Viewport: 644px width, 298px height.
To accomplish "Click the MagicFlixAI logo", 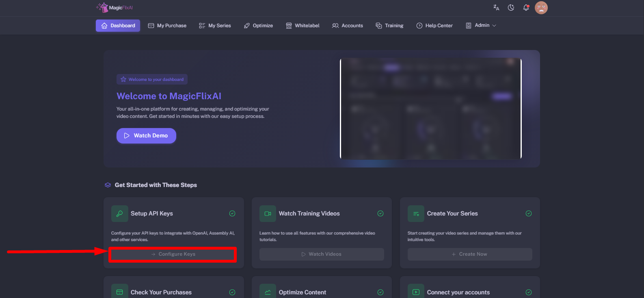I will tap(115, 7).
